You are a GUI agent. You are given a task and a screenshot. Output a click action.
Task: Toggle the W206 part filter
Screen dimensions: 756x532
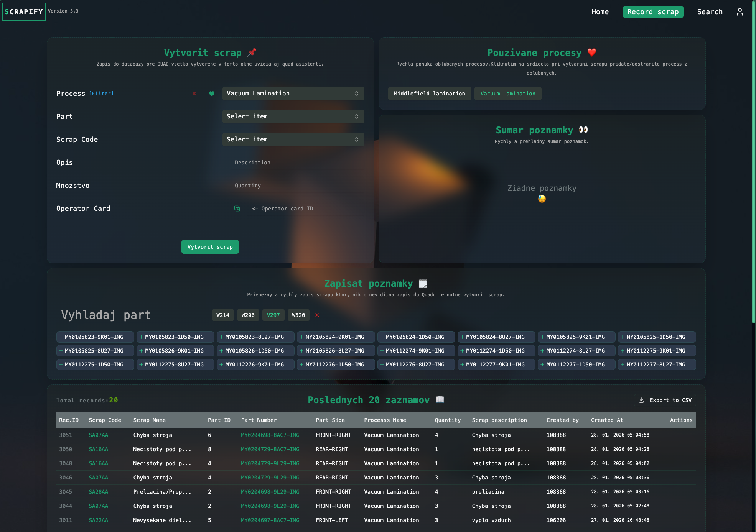248,315
